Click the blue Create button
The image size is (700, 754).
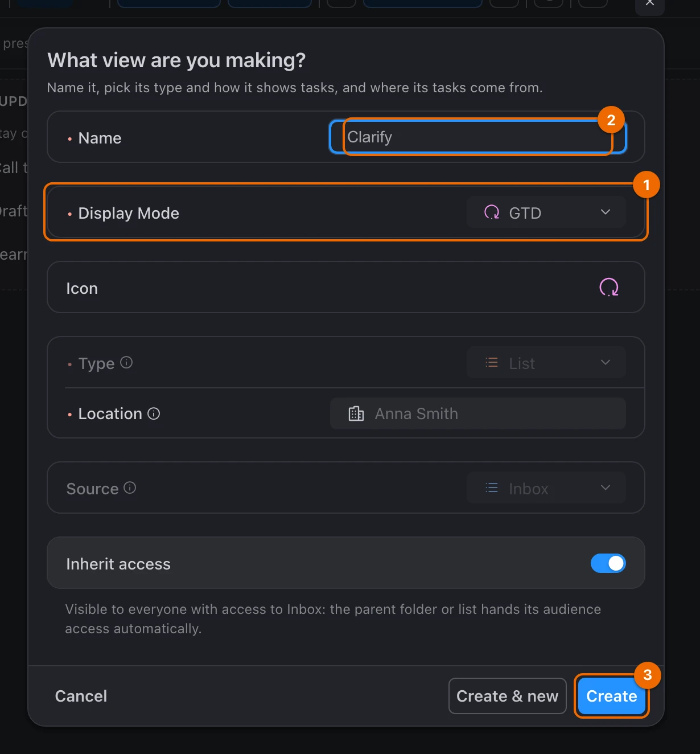(x=611, y=696)
